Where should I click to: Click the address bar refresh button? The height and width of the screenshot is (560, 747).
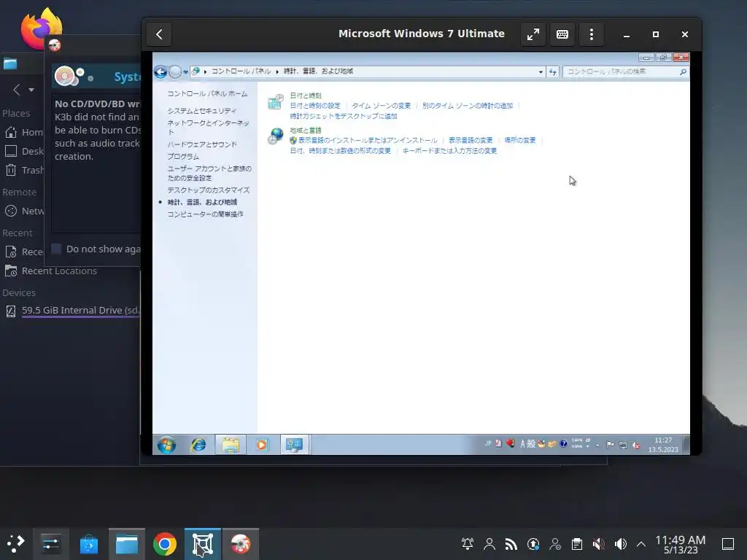(x=553, y=72)
